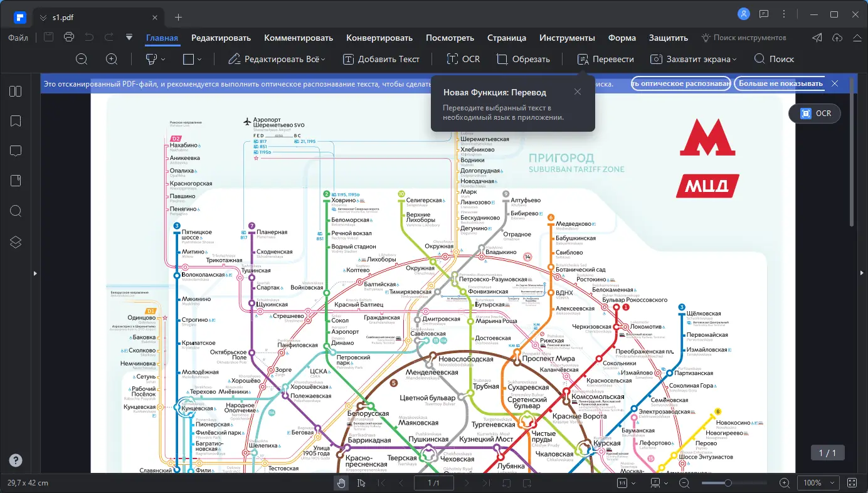Open the three-dot more options menu

tap(784, 14)
